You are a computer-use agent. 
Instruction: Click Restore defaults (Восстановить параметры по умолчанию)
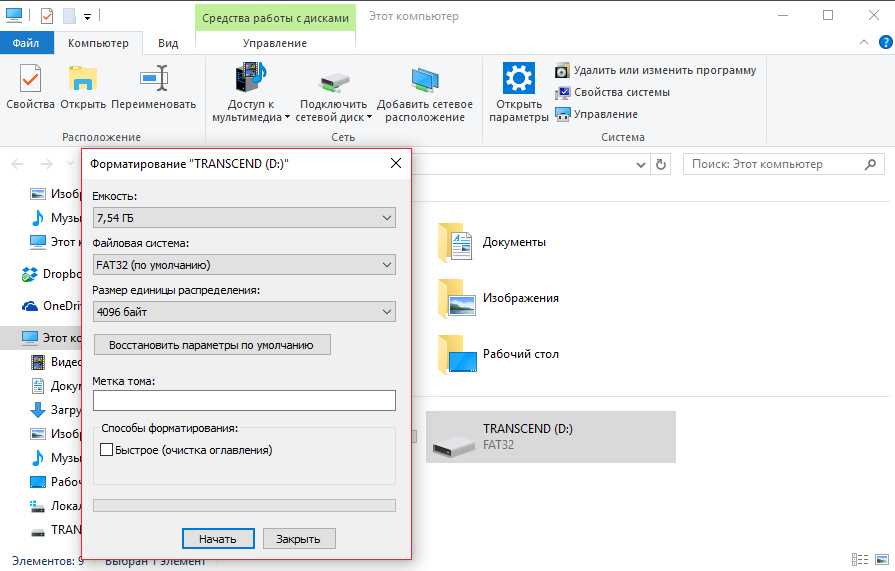point(212,345)
